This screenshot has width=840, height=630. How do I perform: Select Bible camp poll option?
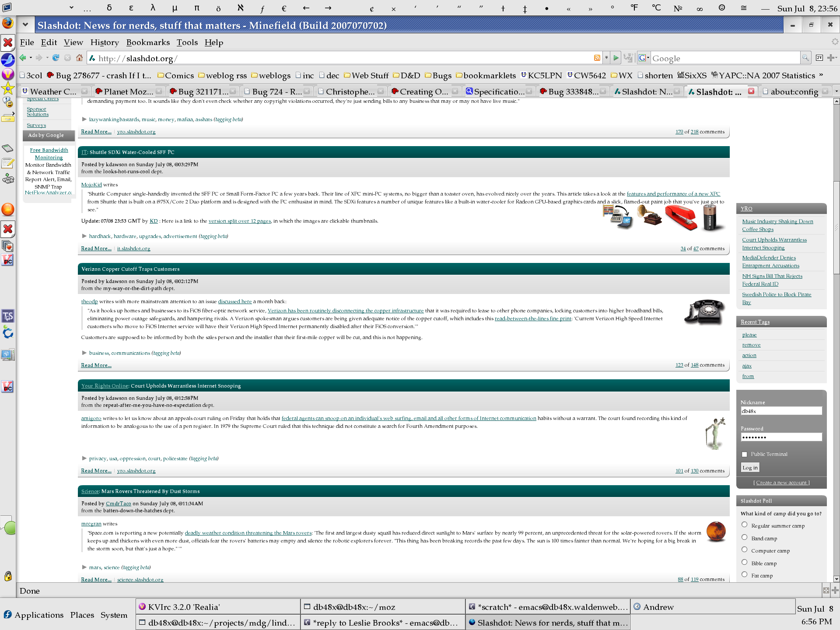pos(745,562)
